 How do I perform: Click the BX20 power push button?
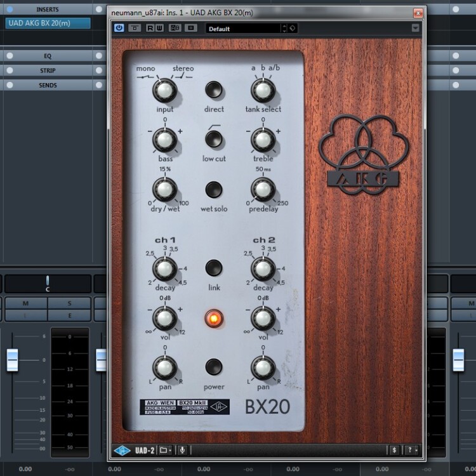click(214, 367)
